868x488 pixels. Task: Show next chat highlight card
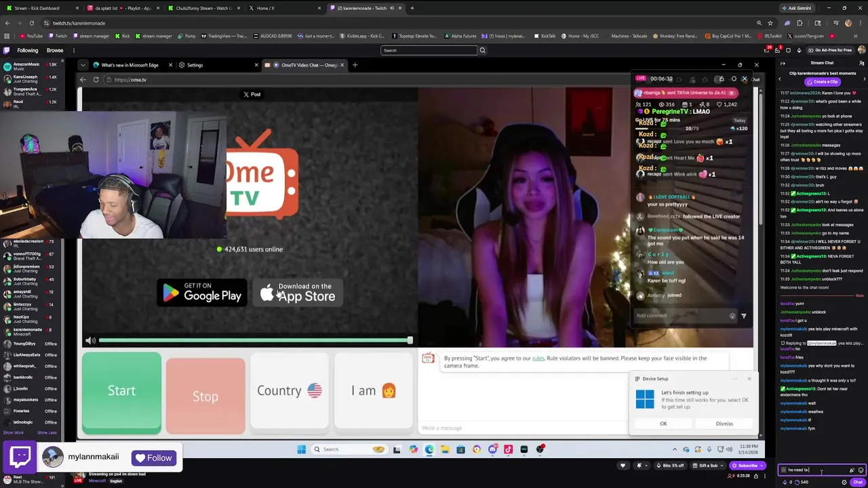point(865,79)
